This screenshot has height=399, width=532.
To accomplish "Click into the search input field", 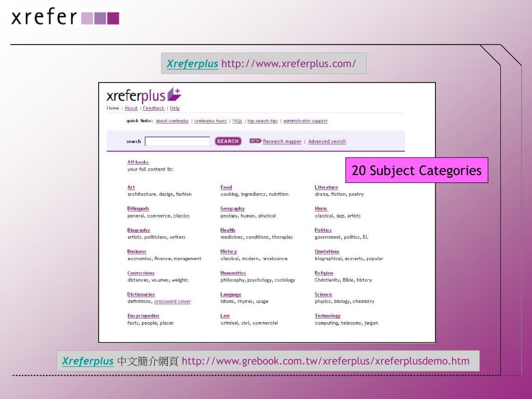I will [x=178, y=141].
